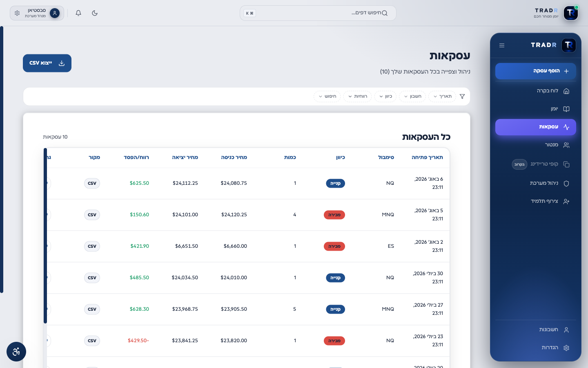The width and height of the screenshot is (588, 368).
Task: Click the קנייה badge in the $628.30 row
Action: (x=335, y=310)
